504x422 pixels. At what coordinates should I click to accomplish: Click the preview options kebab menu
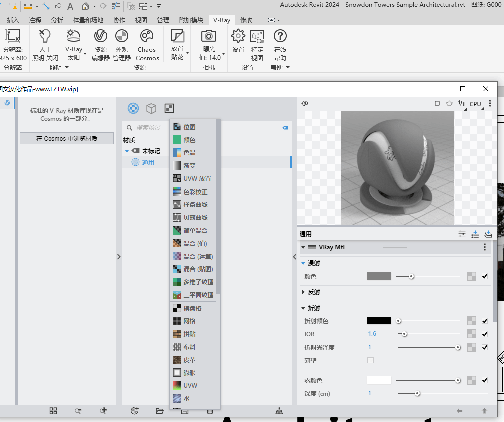point(490,103)
